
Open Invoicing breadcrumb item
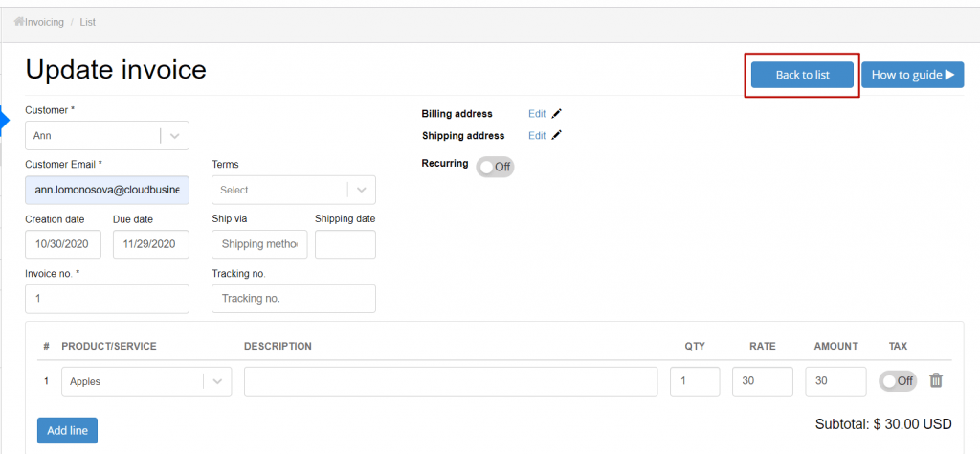[44, 23]
